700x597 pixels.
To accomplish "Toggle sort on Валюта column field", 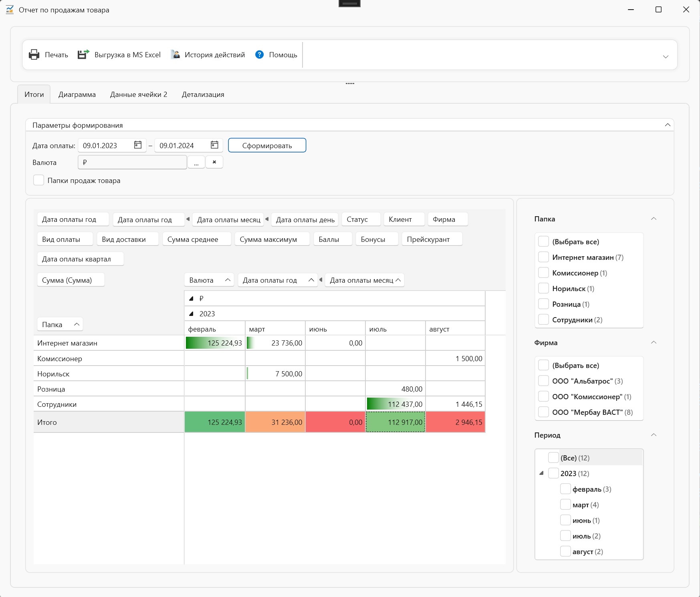I will [228, 280].
